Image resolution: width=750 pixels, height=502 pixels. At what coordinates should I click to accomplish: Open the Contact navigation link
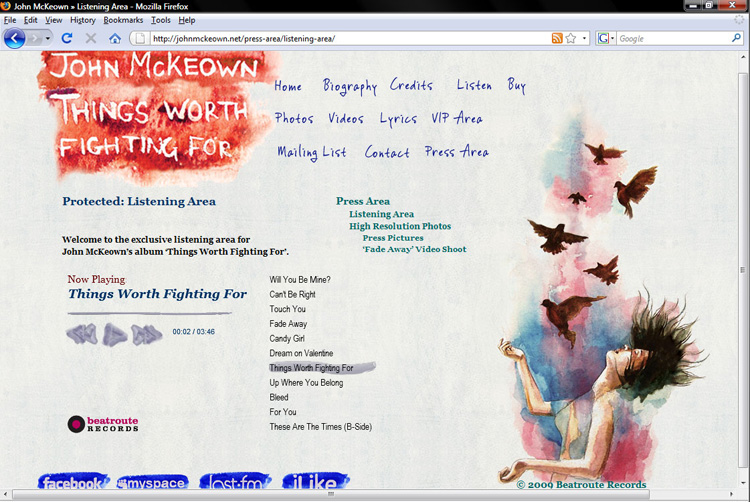[387, 153]
